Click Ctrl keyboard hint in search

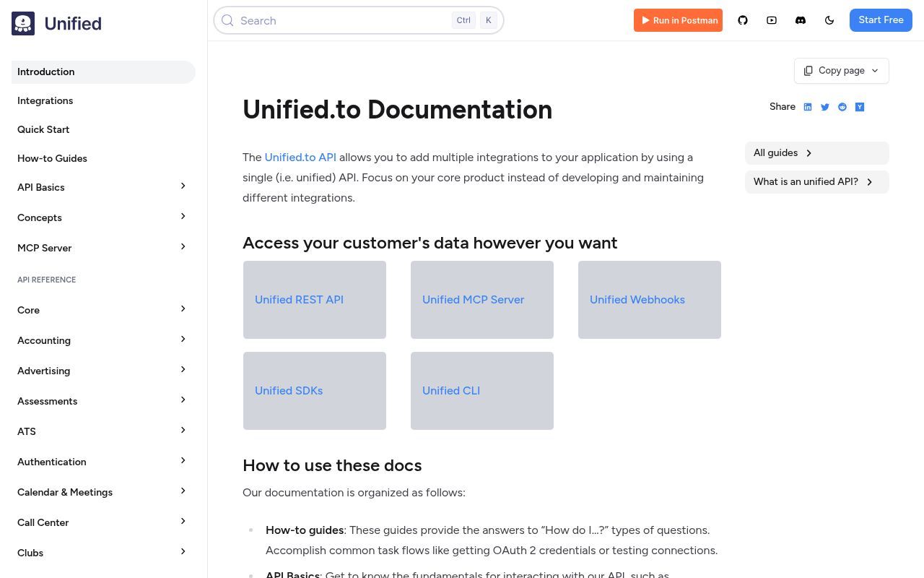coord(463,20)
